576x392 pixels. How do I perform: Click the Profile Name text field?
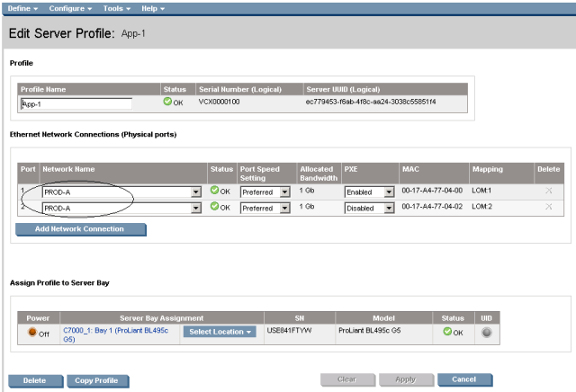pyautogui.click(x=76, y=103)
